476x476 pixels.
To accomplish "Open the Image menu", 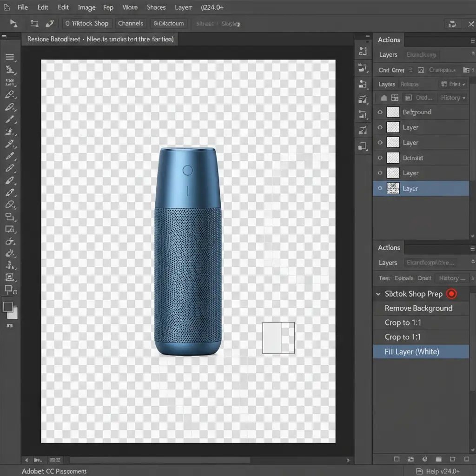I will (x=86, y=7).
